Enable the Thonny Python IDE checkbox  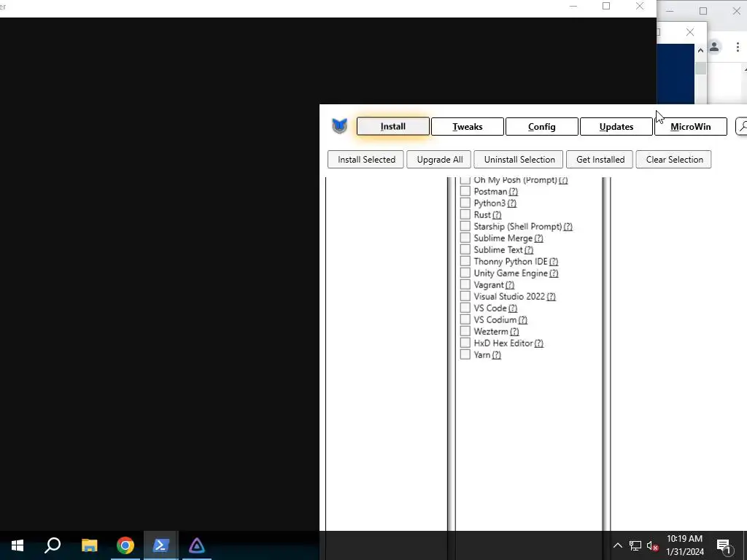pyautogui.click(x=465, y=261)
